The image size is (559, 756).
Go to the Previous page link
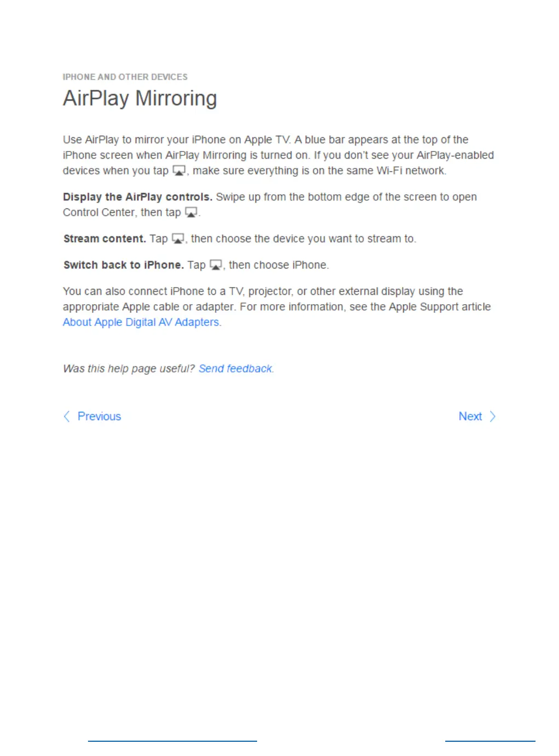(99, 416)
